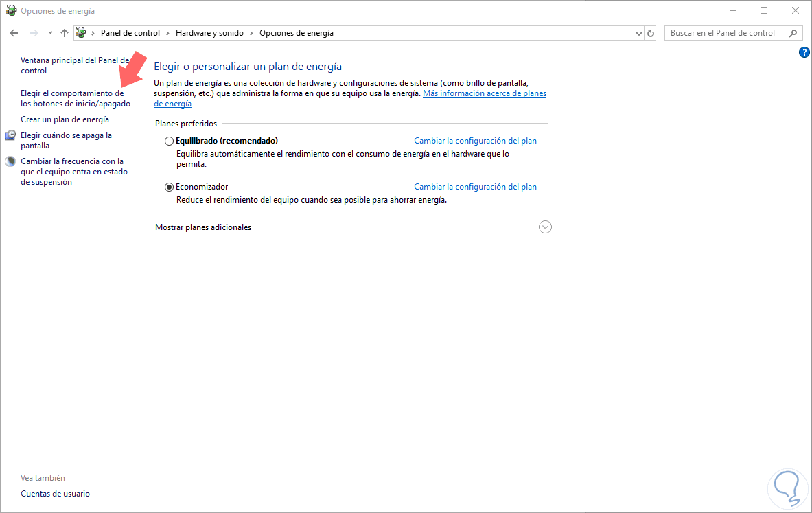Refresh the Opciones de energía page
This screenshot has height=513, width=812.
point(651,33)
